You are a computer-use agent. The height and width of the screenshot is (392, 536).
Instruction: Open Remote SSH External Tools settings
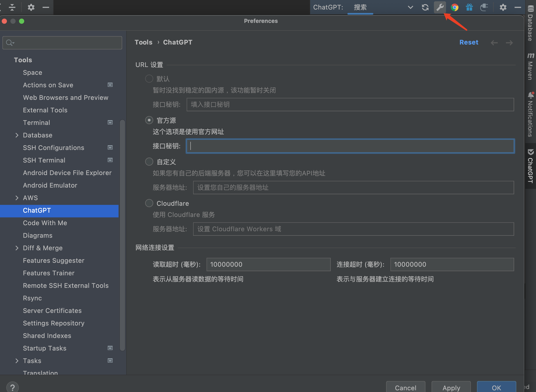coord(66,285)
